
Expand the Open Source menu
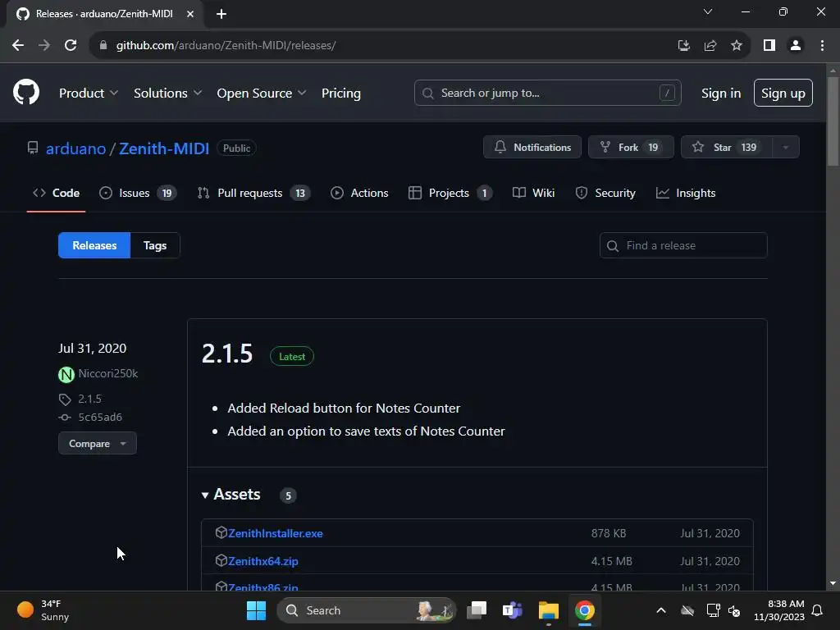262,94
